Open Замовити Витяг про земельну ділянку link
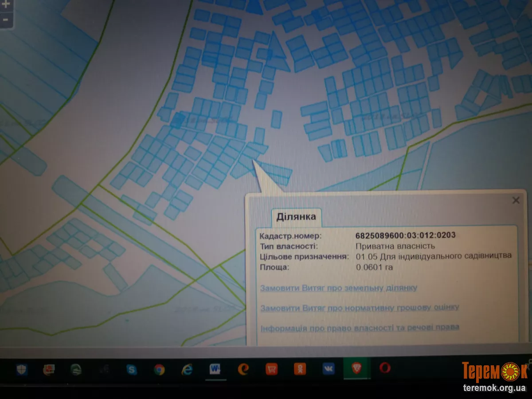532x399 pixels. pos(338,288)
